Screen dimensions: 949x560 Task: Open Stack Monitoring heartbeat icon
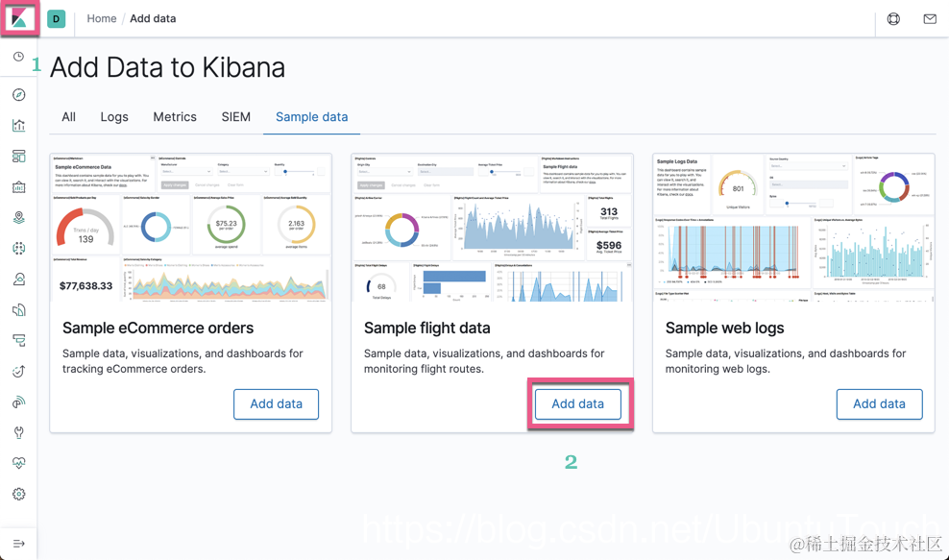19,463
